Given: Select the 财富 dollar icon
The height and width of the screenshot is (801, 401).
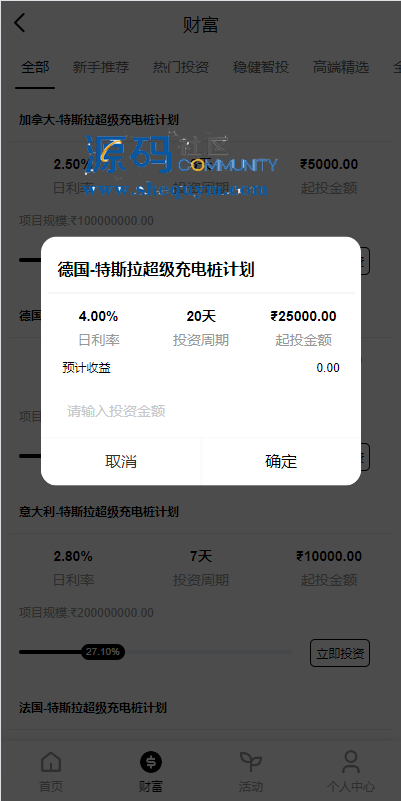Looking at the screenshot, I should pos(151,762).
